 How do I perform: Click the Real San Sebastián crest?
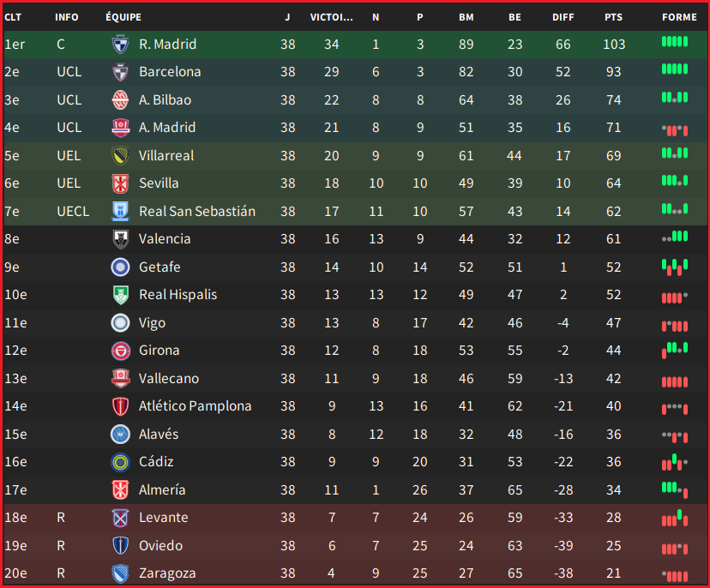[x=120, y=212]
